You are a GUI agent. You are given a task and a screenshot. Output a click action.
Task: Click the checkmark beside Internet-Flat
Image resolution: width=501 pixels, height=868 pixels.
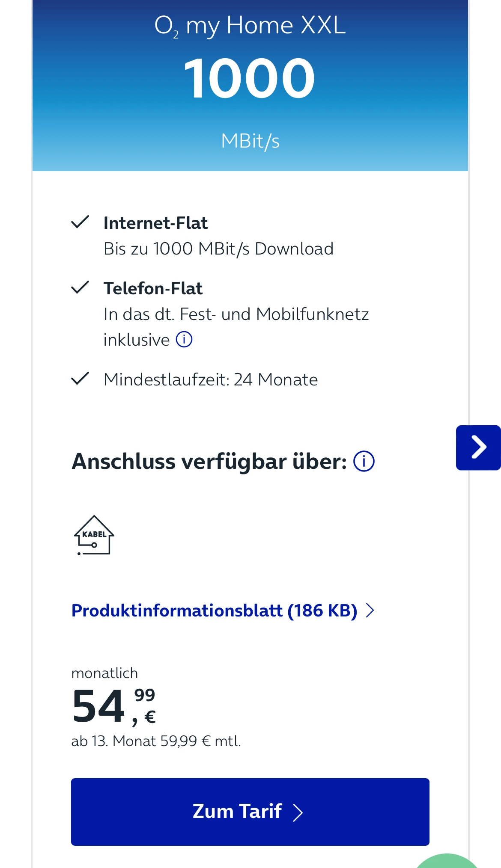80,222
